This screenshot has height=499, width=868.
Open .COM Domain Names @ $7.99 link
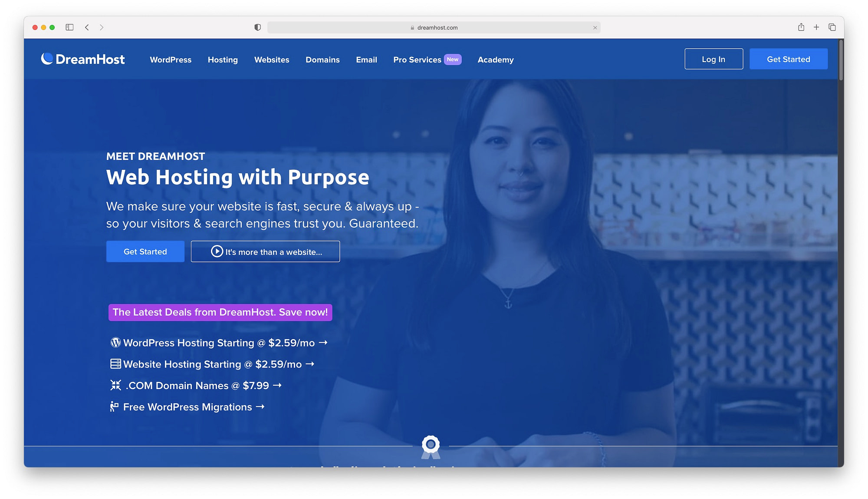[x=196, y=386]
